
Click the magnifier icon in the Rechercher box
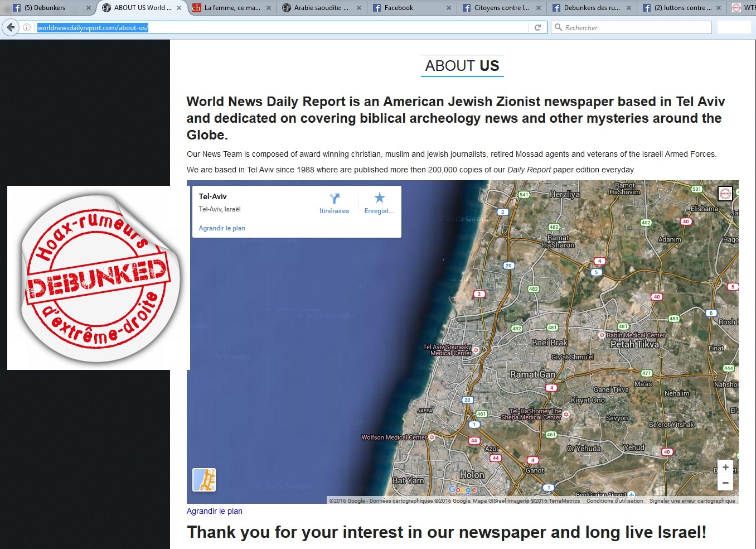pos(558,27)
